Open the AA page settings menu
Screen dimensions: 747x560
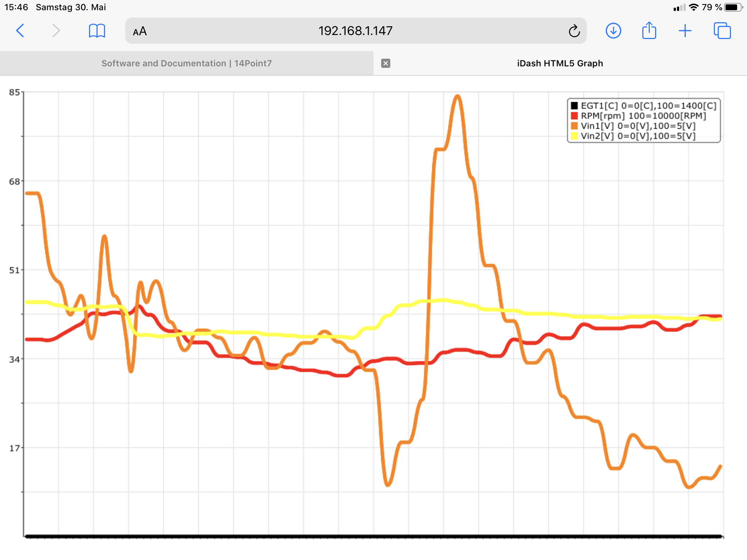140,31
